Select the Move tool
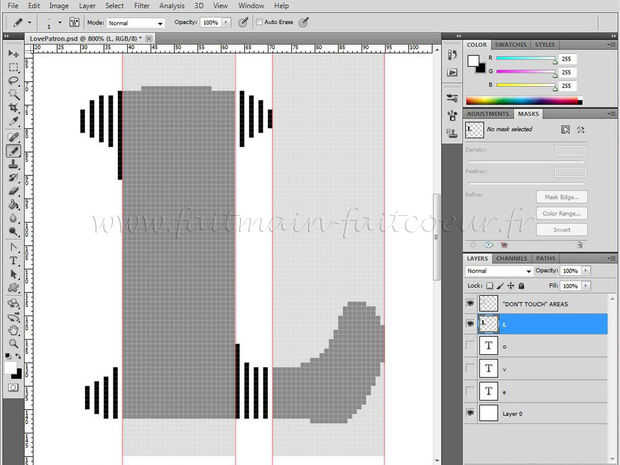Screen dimensions: 620x465 (x=14, y=53)
